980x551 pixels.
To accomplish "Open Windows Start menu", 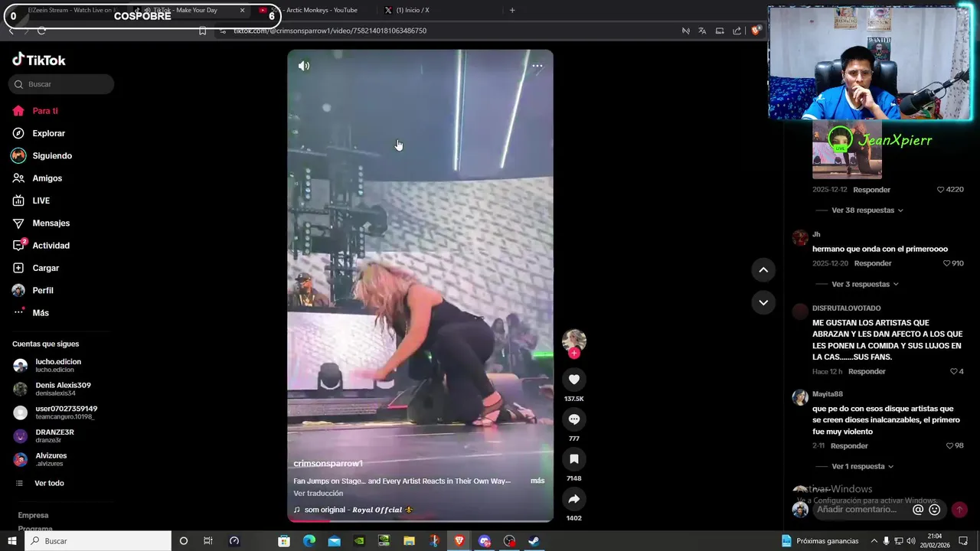I will pyautogui.click(x=11, y=541).
